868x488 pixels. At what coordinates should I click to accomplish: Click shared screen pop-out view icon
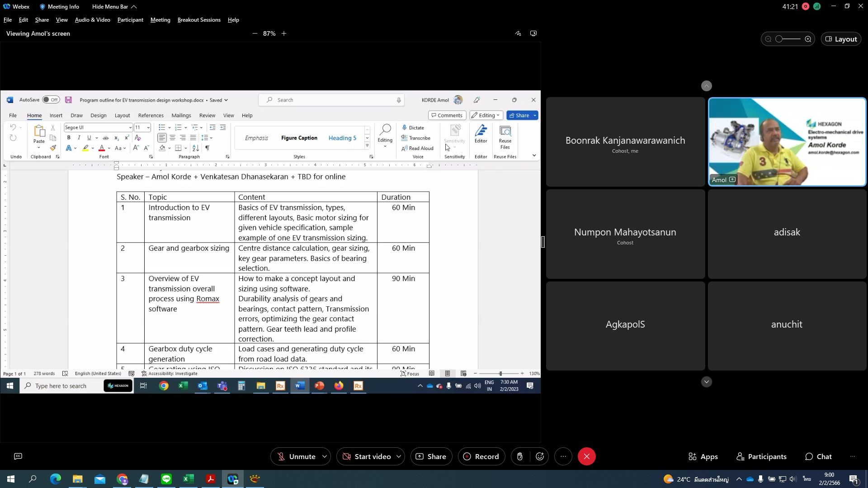coord(533,33)
